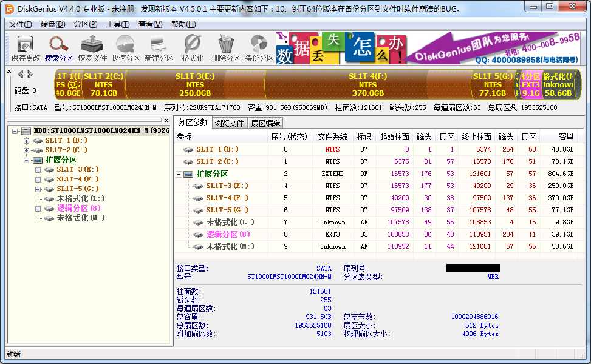Switch to the 浏览文件 tab
The image size is (591, 364).
tap(229, 123)
